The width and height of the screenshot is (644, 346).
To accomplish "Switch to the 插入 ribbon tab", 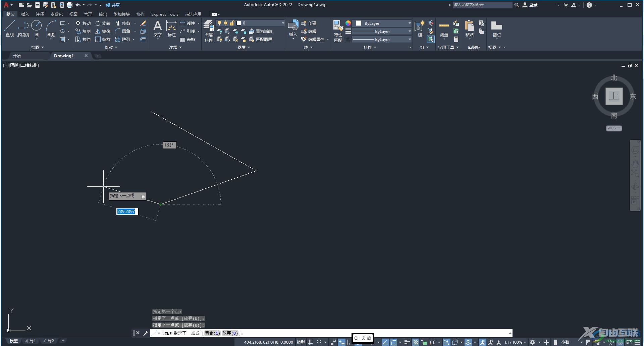I will [x=25, y=14].
